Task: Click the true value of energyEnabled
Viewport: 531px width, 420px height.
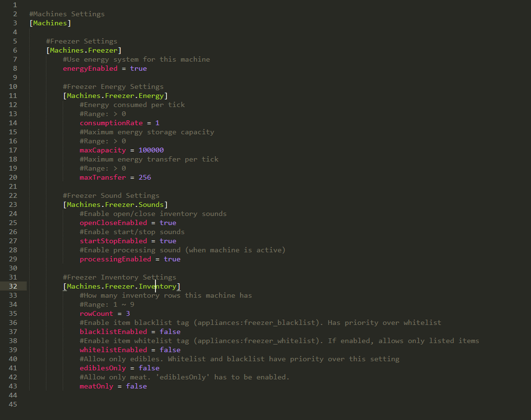Action: tap(138, 68)
